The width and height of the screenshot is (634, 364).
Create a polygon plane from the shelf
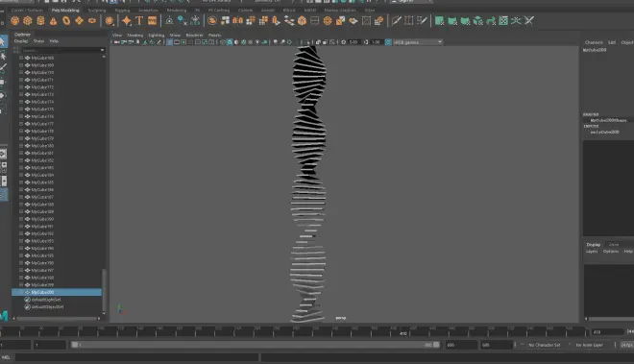(79, 20)
